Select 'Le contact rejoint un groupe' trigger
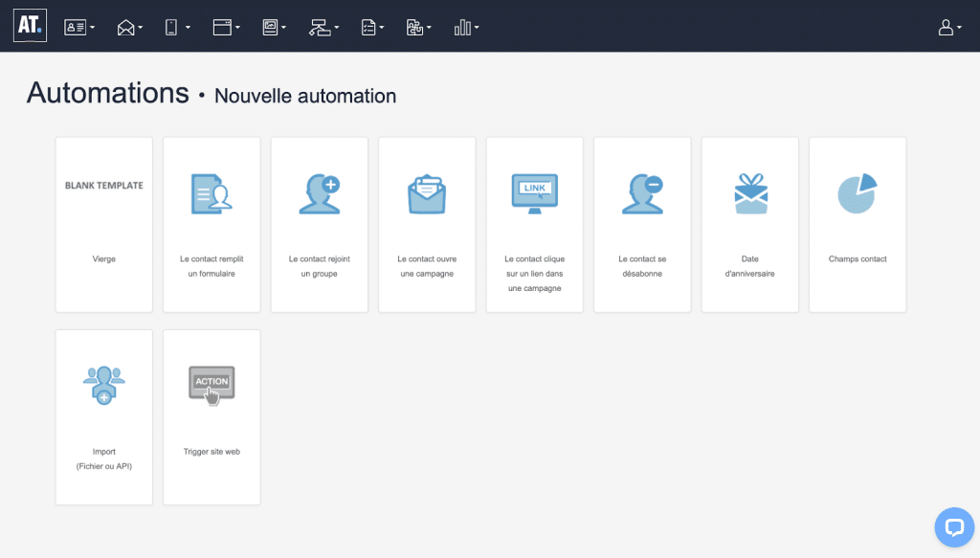This screenshot has width=980, height=558. (320, 224)
